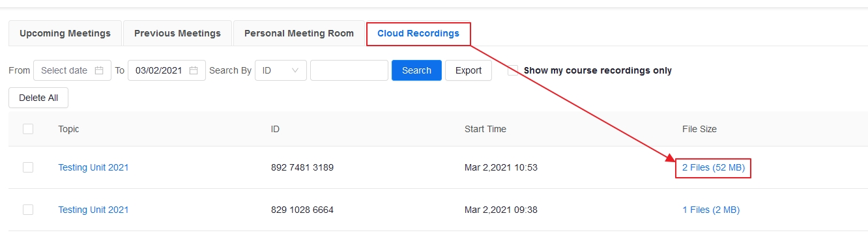This screenshot has height=237, width=868.
Task: Open Personal Meeting Room tab
Action: point(299,33)
